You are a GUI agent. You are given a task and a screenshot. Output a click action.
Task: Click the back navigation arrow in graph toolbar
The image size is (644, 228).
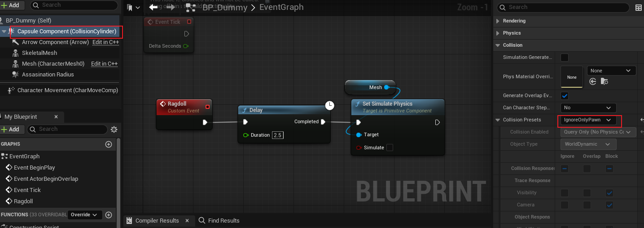[153, 7]
